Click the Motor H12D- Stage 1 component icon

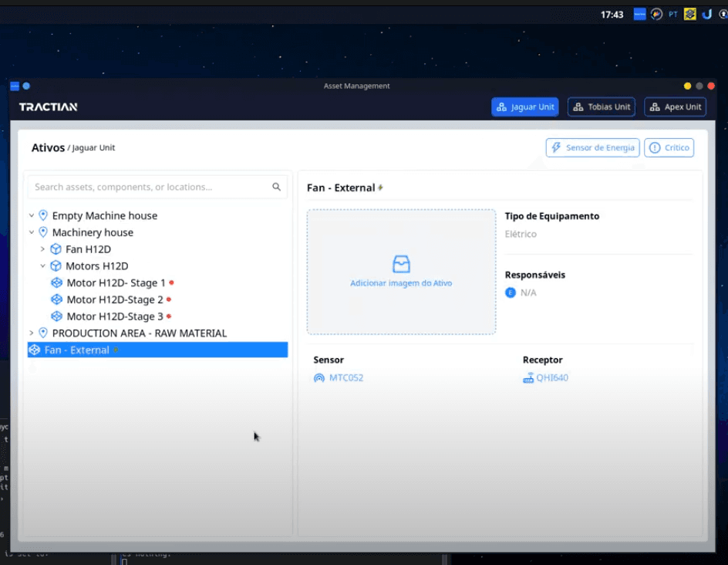click(57, 282)
